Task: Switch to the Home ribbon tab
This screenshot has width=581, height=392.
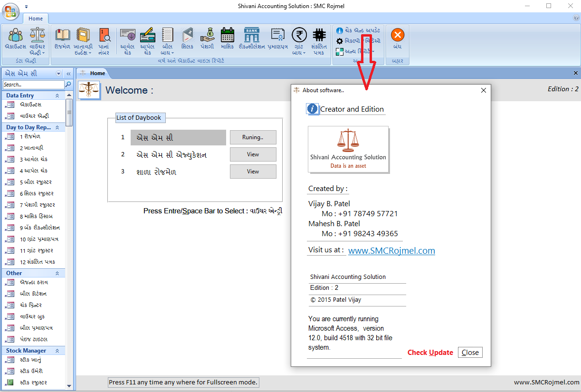Action: pyautogui.click(x=35, y=18)
